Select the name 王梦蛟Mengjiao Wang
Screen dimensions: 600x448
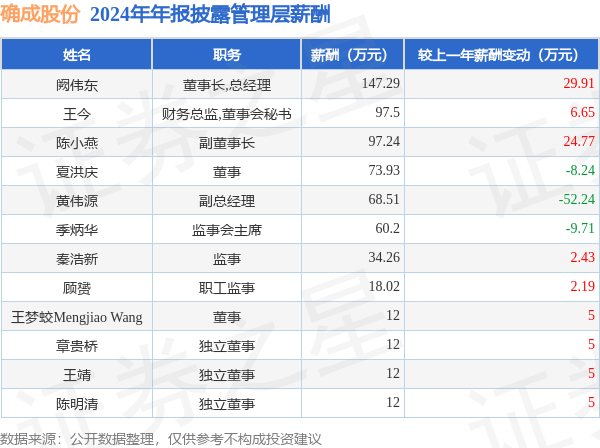pyautogui.click(x=77, y=317)
